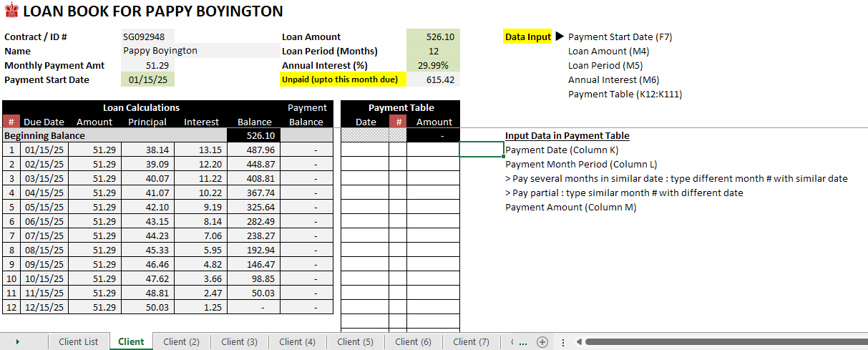Click the LOAN BOOK FOR PAPPY BOYINGTON title
This screenshot has width=868, height=350.
click(x=153, y=11)
